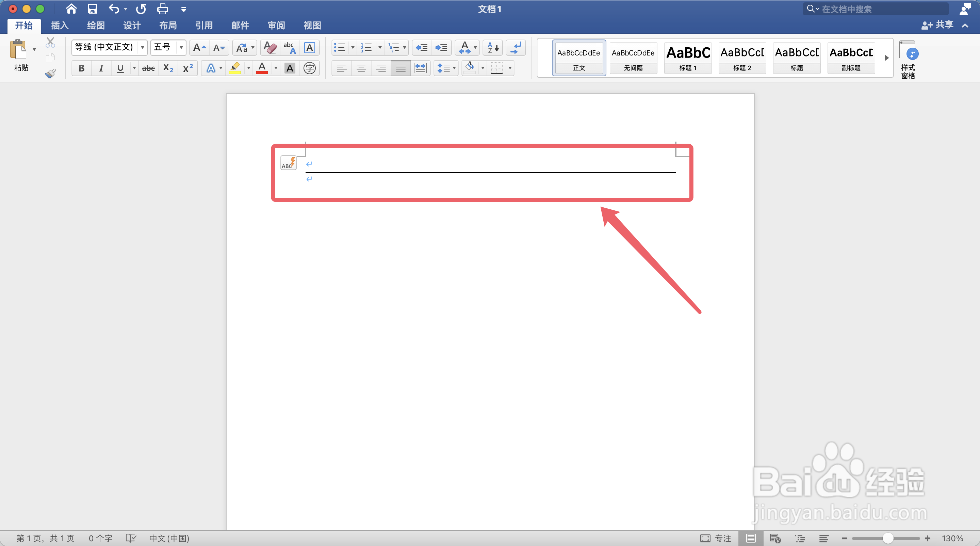Apply red font color swatch
The image size is (980, 546).
262,68
